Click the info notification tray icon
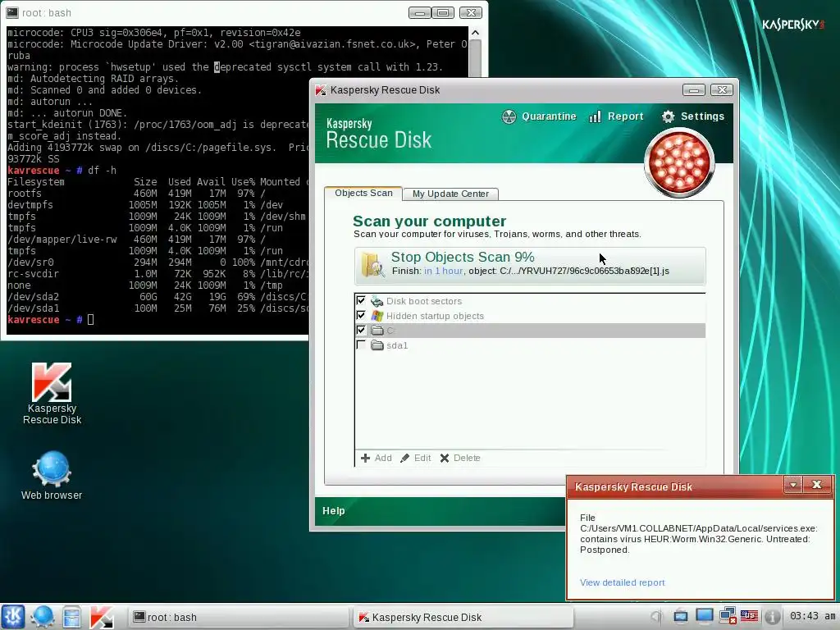 point(771,617)
